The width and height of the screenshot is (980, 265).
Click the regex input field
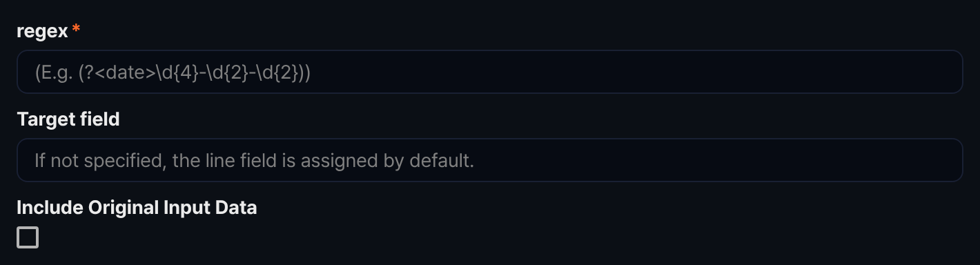click(489, 72)
